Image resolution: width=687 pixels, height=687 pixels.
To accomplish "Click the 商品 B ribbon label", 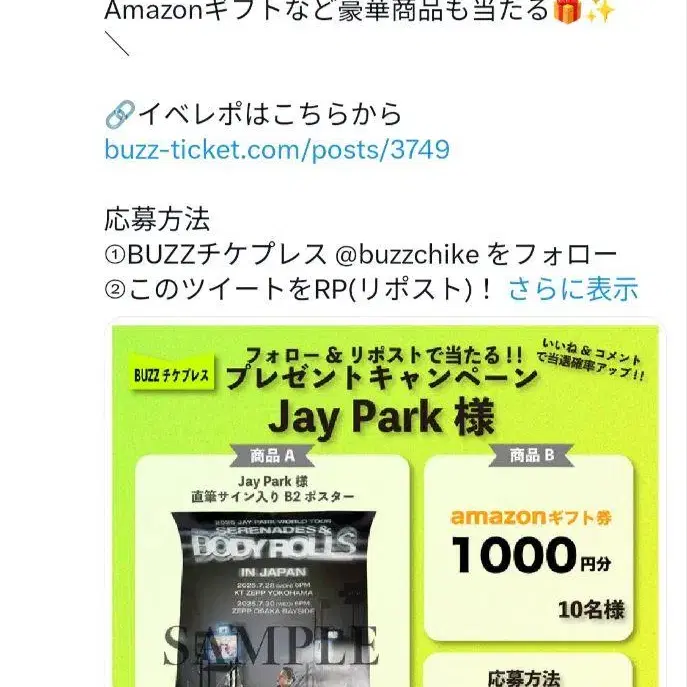I will [531, 455].
